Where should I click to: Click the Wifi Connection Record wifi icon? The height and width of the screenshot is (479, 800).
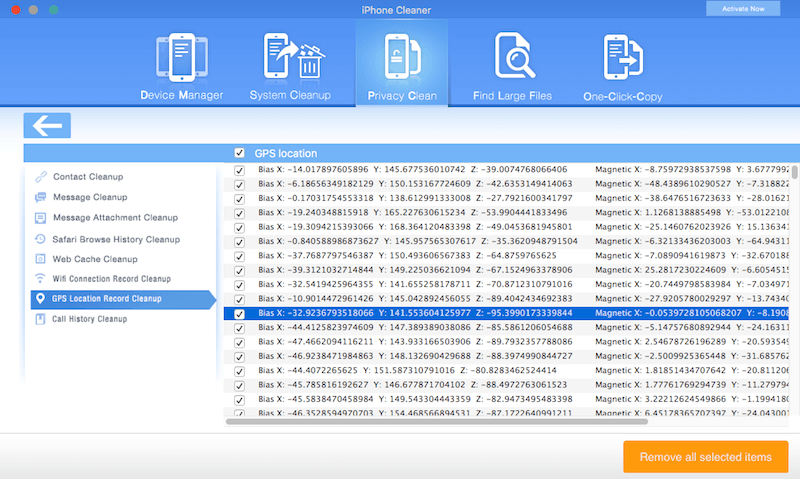click(40, 279)
